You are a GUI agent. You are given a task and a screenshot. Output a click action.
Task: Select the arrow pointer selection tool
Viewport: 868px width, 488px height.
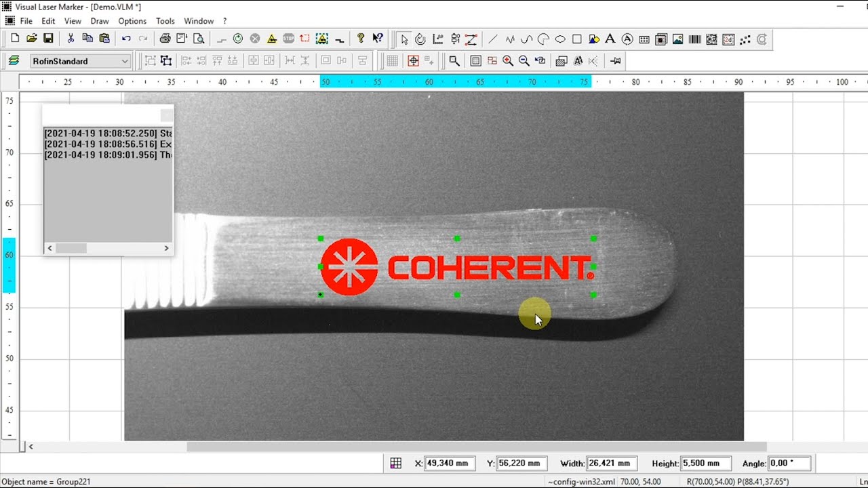click(x=404, y=39)
